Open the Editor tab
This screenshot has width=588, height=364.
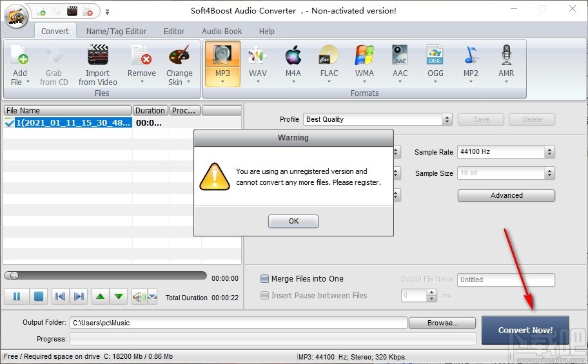pos(174,31)
